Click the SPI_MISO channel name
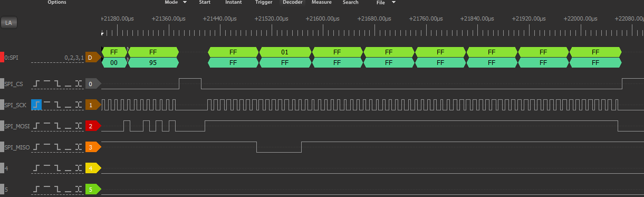 tap(17, 147)
